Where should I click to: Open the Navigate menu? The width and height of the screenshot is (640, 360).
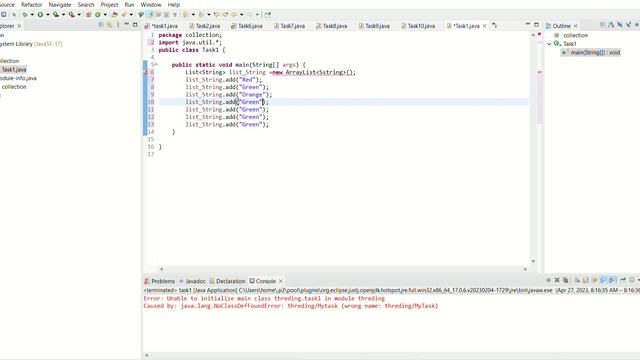(x=60, y=4)
